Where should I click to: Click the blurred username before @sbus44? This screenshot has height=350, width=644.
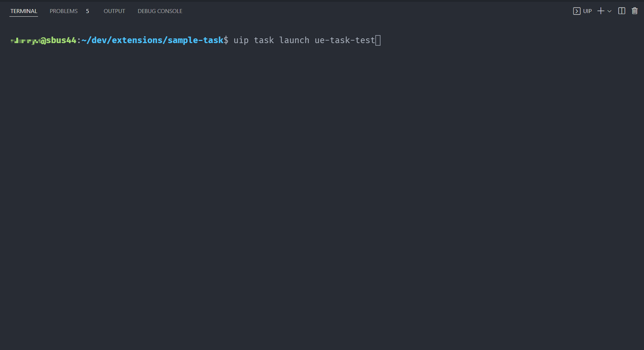point(25,41)
